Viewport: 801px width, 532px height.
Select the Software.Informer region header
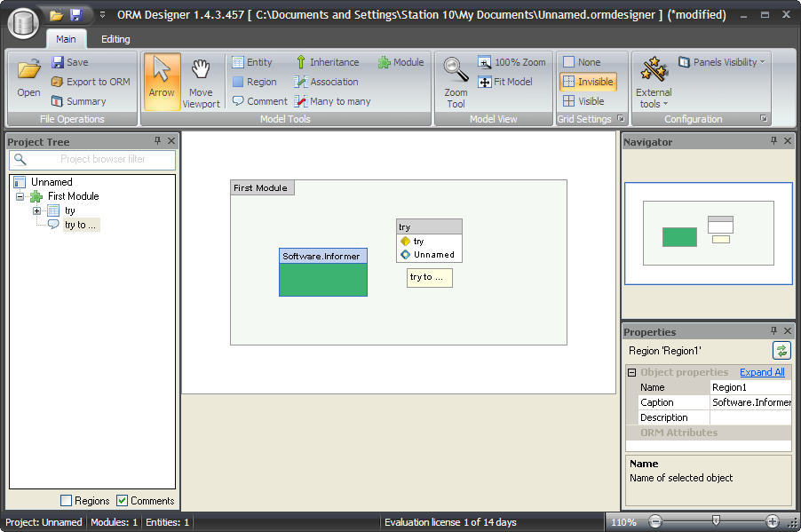pyautogui.click(x=323, y=256)
